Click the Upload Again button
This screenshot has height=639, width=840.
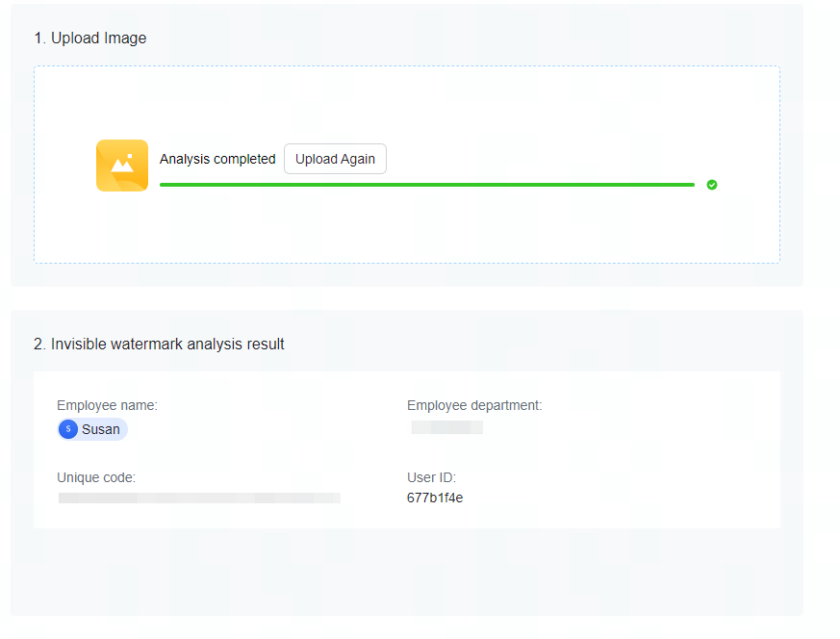(x=335, y=159)
